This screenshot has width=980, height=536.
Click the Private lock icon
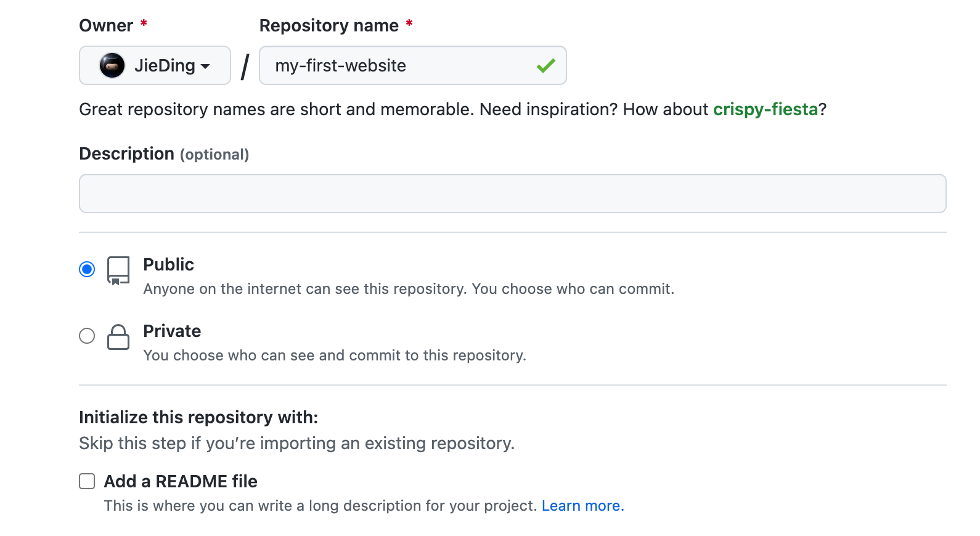[118, 337]
